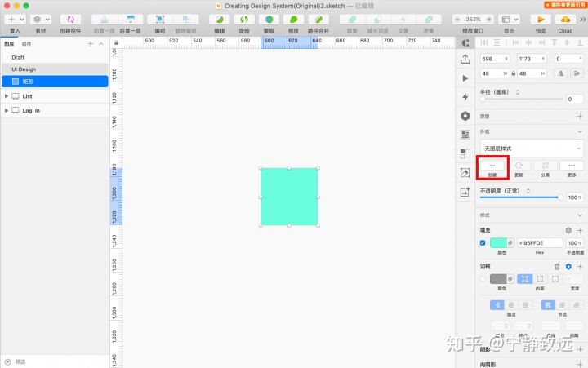This screenshot has height=368, width=588.
Task: Open the 不透明度 blend mode stepper
Action: point(528,191)
